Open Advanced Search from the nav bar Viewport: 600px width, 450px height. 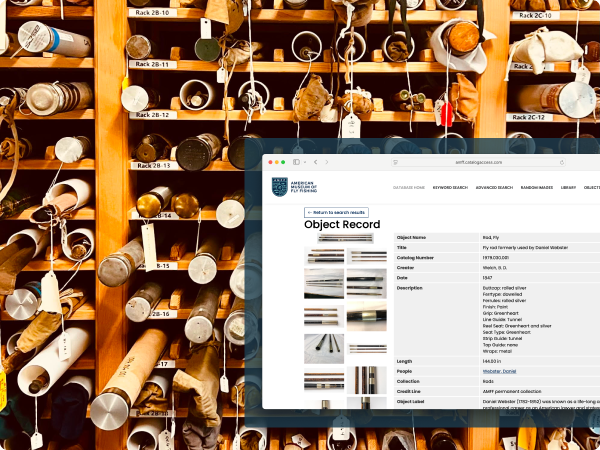coord(494,187)
